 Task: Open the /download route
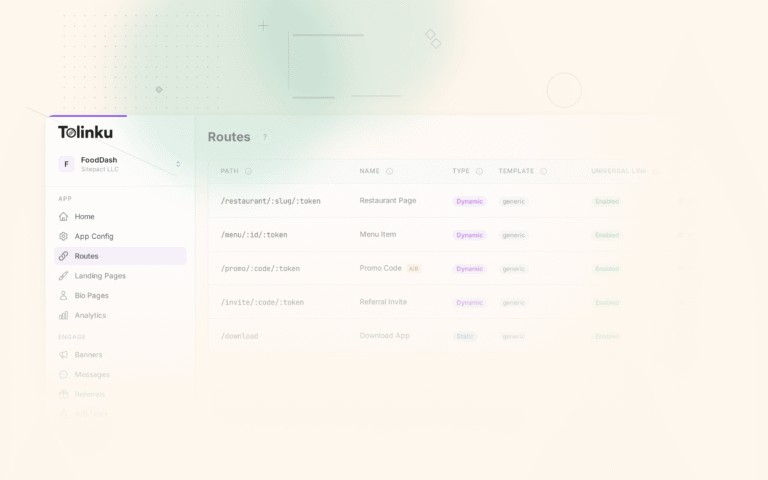coord(240,336)
